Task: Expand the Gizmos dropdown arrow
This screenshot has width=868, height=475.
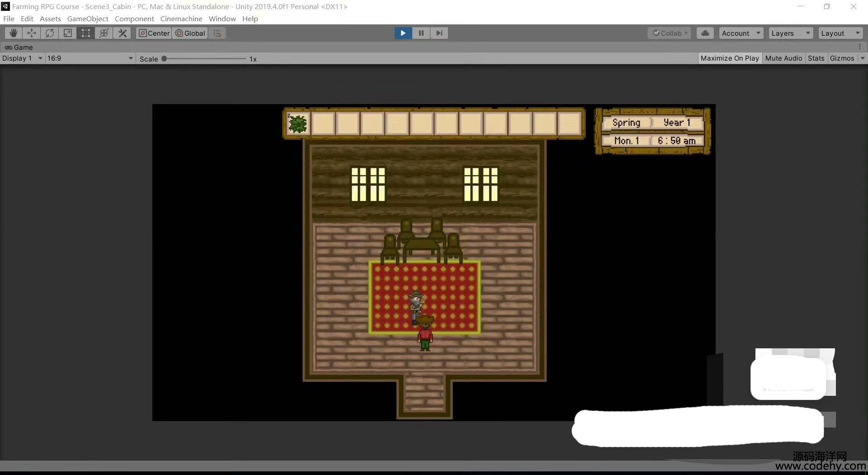Action: 863,58
